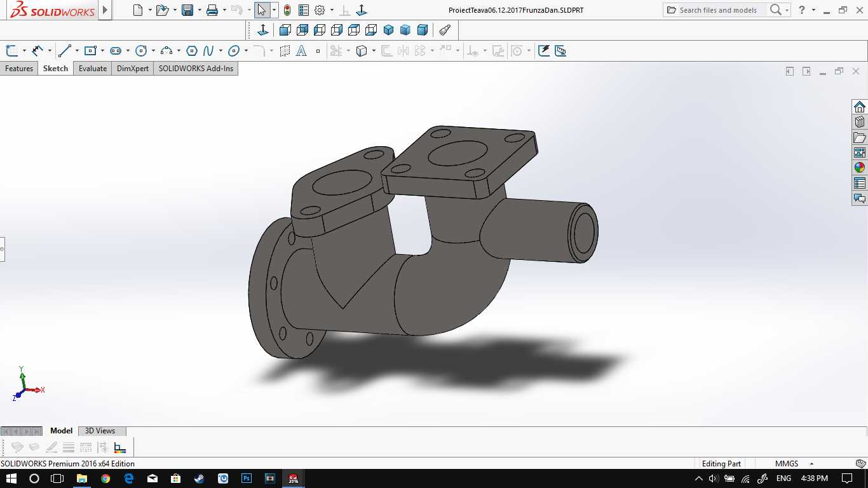868x488 pixels.
Task: Click the Open file folder icon
Action: pos(162,10)
